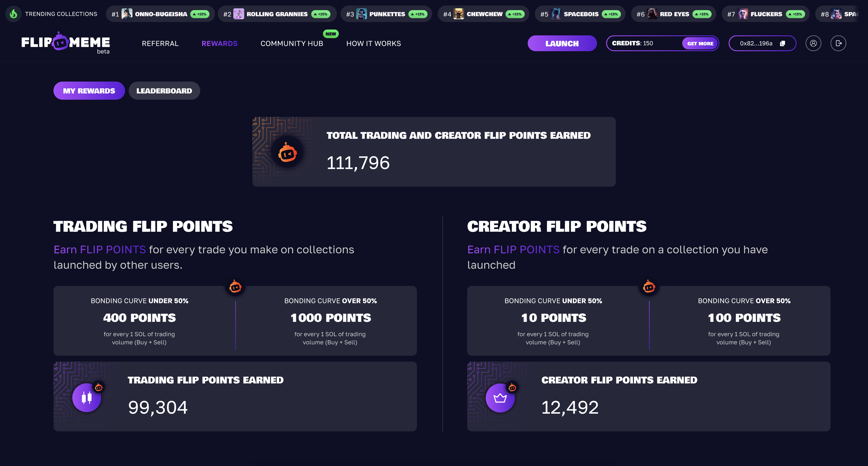
Task: Switch to the Leaderboard tab
Action: 164,91
